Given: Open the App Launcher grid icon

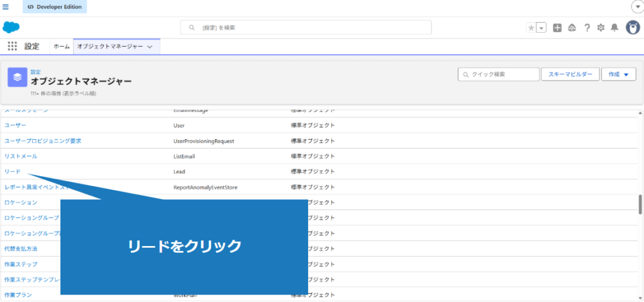Looking at the screenshot, I should click(13, 46).
